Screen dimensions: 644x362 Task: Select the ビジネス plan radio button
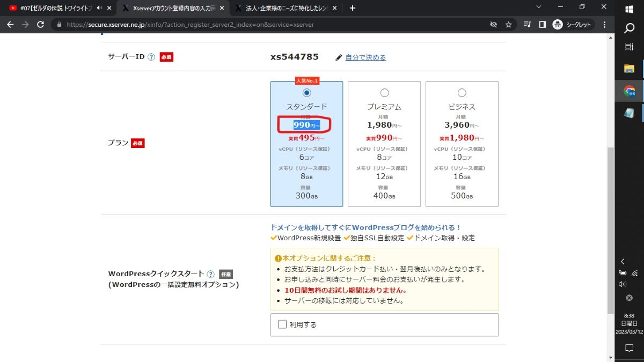click(462, 92)
